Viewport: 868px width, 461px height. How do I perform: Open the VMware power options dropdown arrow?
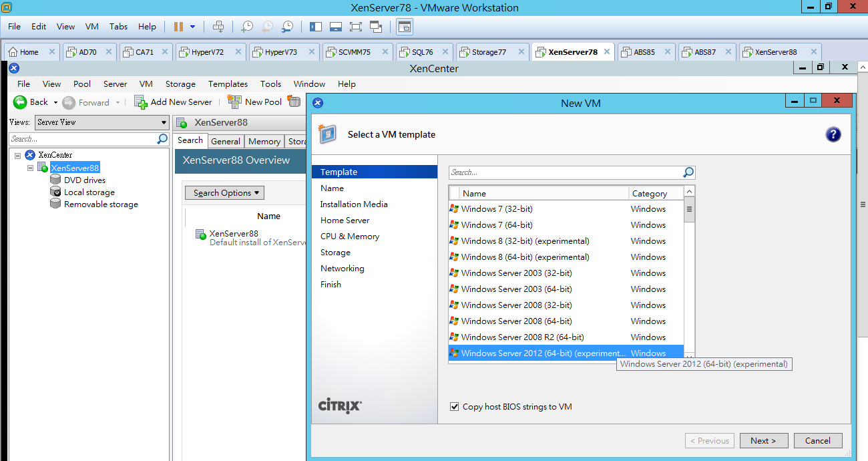pyautogui.click(x=193, y=27)
